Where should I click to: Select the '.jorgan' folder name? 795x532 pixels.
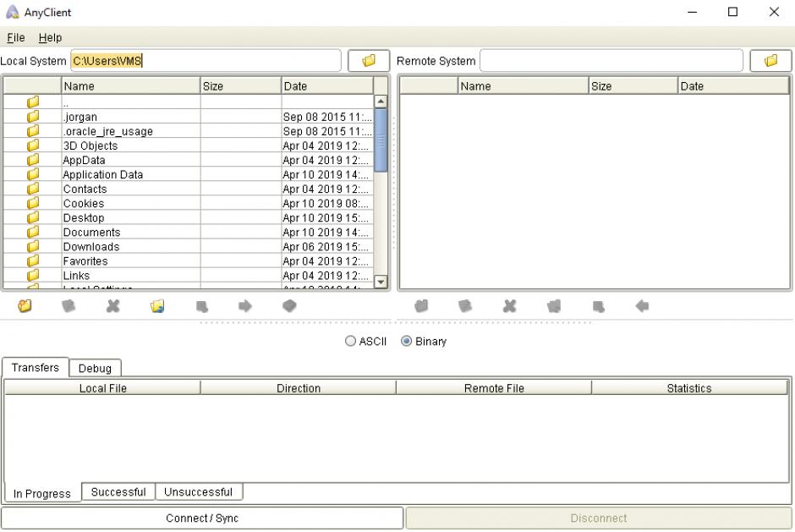click(80, 118)
